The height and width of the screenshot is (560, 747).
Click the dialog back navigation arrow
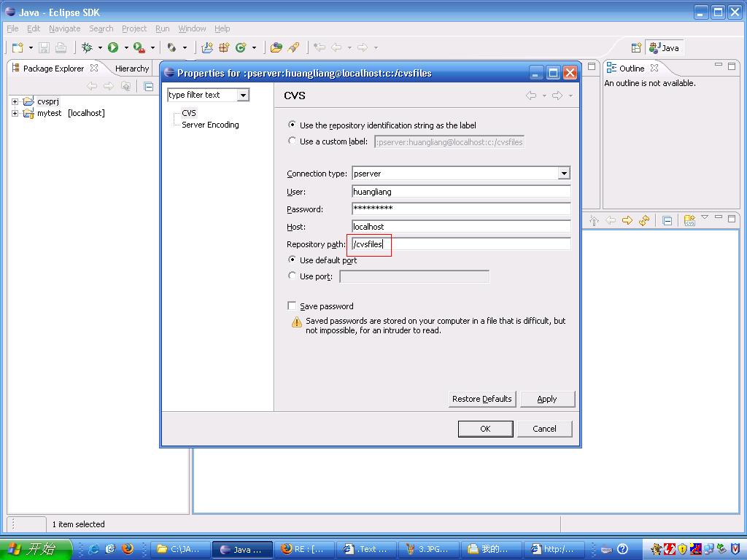tap(531, 96)
